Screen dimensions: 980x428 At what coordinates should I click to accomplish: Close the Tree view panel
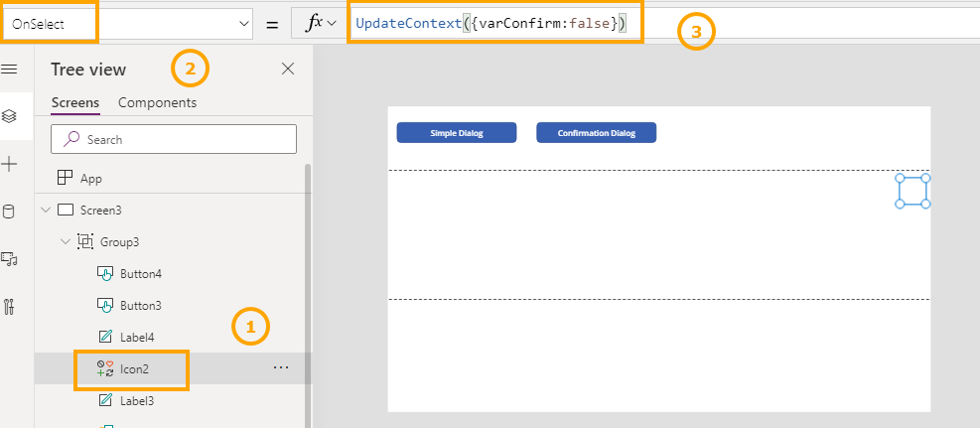tap(288, 69)
